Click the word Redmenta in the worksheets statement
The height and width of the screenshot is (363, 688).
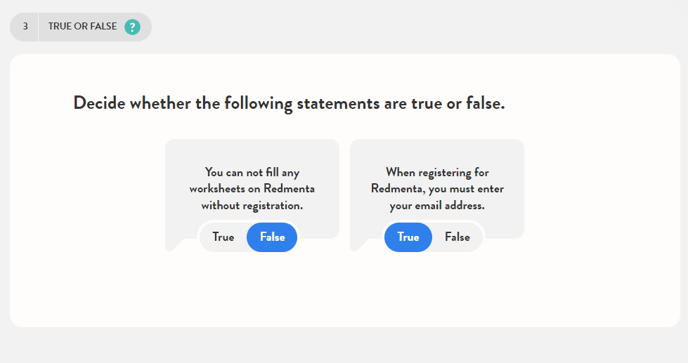[289, 189]
